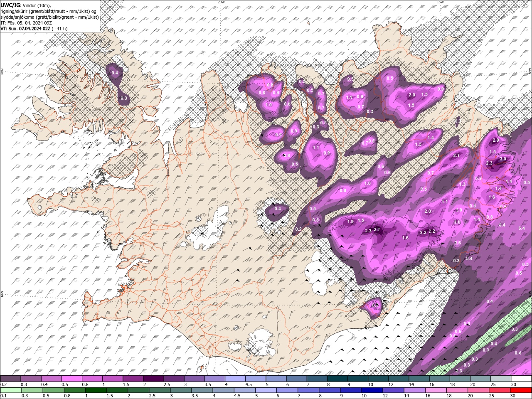Click the '2.1' precipitation value on the map

pos(456,155)
